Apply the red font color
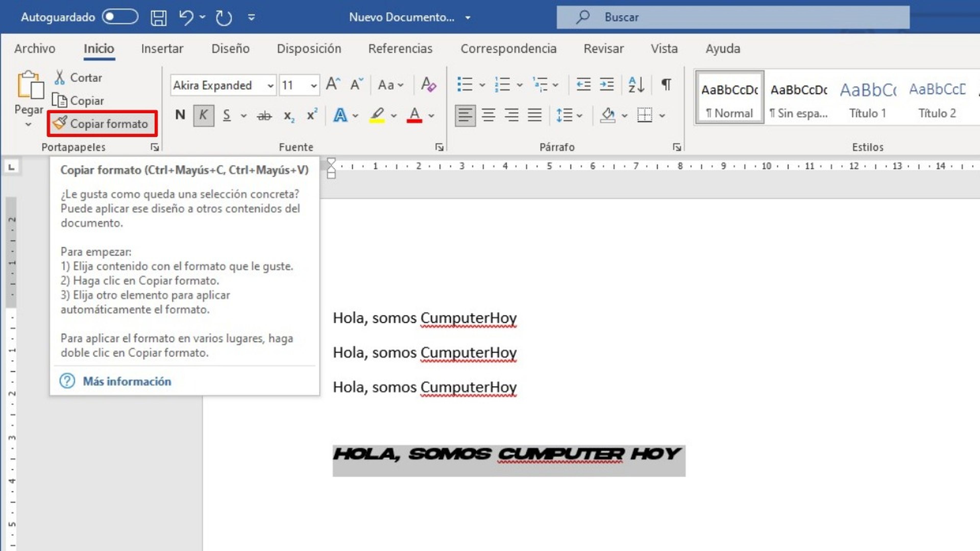Image resolution: width=980 pixels, height=551 pixels. [414, 115]
